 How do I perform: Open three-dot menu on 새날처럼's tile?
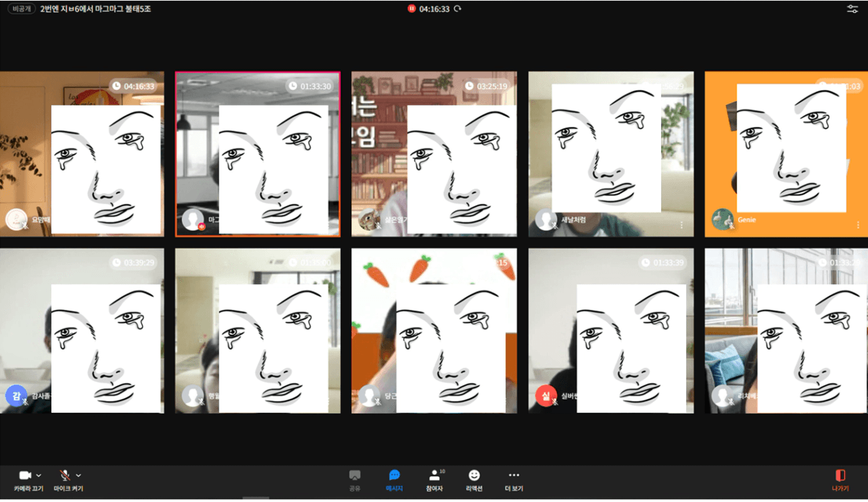[681, 225]
